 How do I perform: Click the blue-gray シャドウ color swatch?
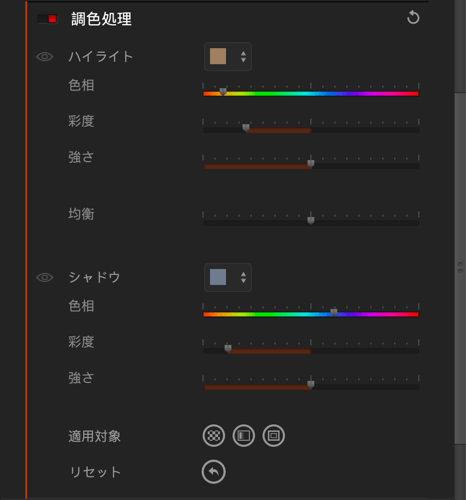pos(218,277)
